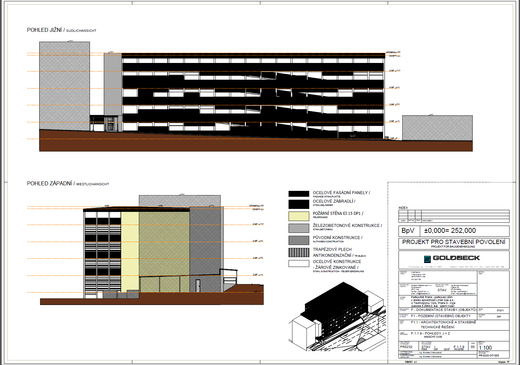Click the INDEX revision table
This screenshot has width=520, height=365.
(454, 216)
